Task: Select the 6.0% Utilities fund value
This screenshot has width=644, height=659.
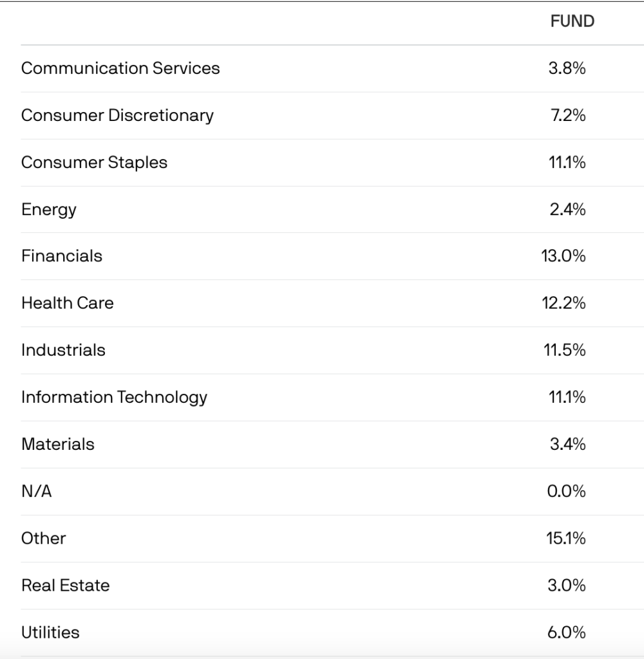Action: pyautogui.click(x=567, y=632)
